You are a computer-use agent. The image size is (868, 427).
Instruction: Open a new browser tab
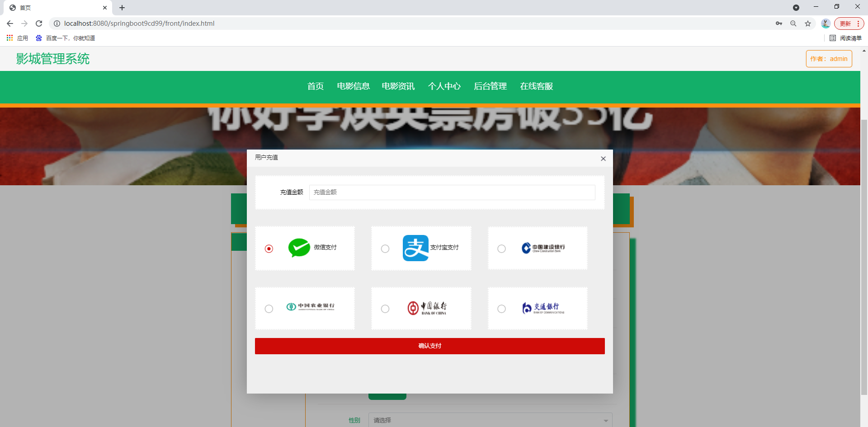point(122,8)
